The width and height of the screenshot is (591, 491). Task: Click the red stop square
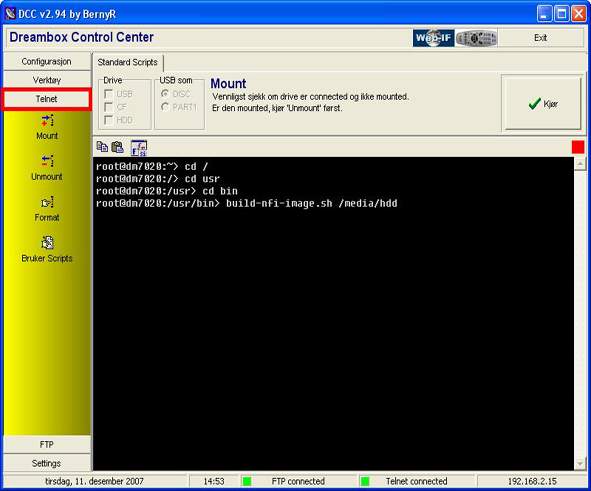click(577, 147)
